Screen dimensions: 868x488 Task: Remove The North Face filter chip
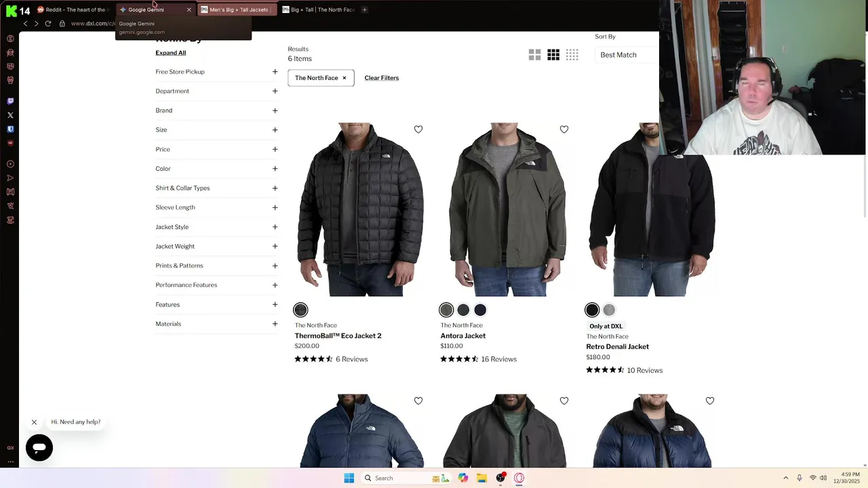pos(344,78)
